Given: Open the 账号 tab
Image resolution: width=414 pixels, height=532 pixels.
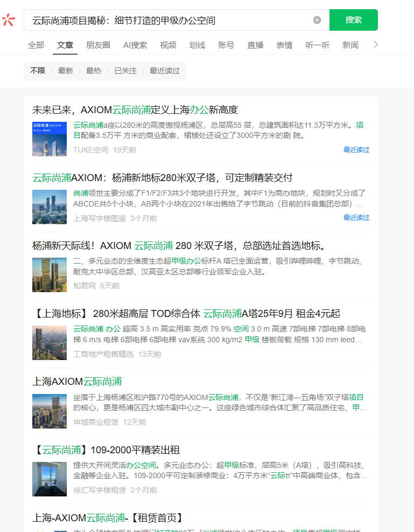Looking at the screenshot, I should 226,45.
